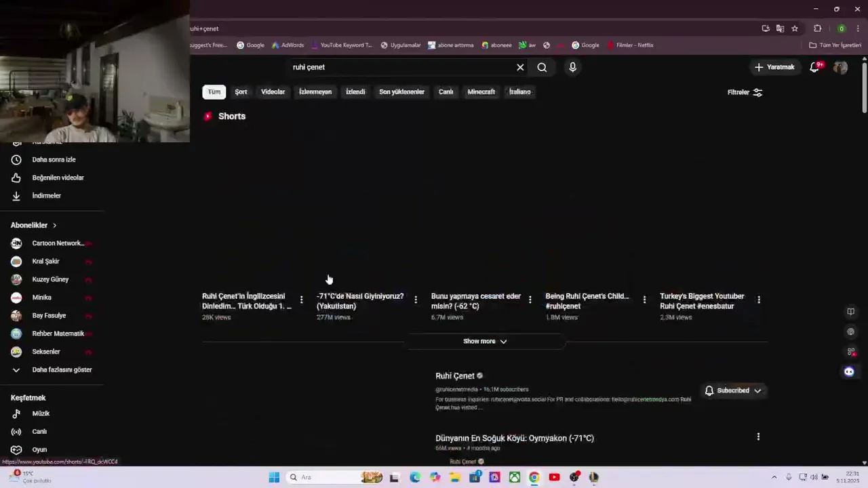868x488 pixels.
Task: Select the İzlendi filter chip
Action: click(355, 91)
